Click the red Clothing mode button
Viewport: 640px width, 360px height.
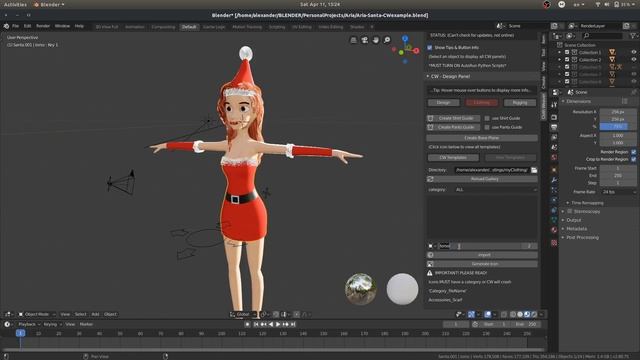pyautogui.click(x=482, y=103)
